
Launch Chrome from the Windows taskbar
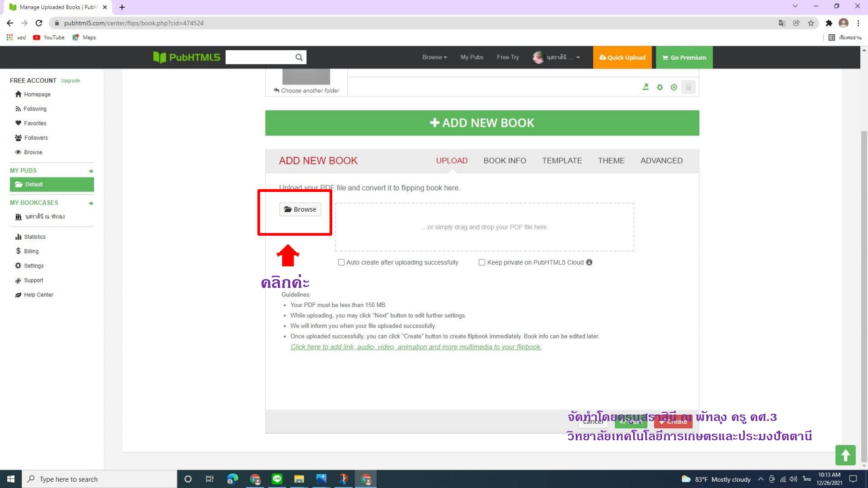click(255, 479)
